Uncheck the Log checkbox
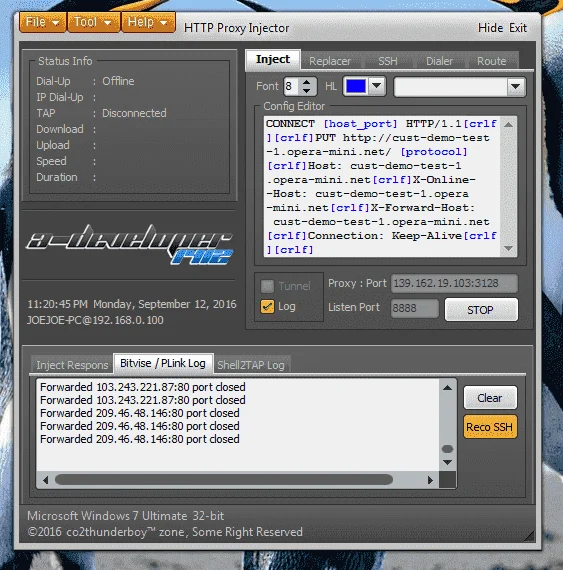The image size is (563, 570). pyautogui.click(x=268, y=306)
